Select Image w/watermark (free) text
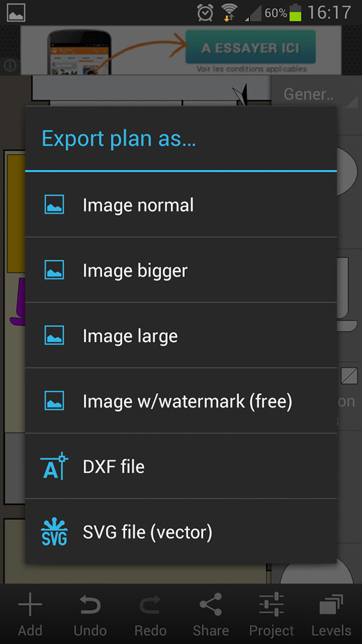 click(x=187, y=401)
